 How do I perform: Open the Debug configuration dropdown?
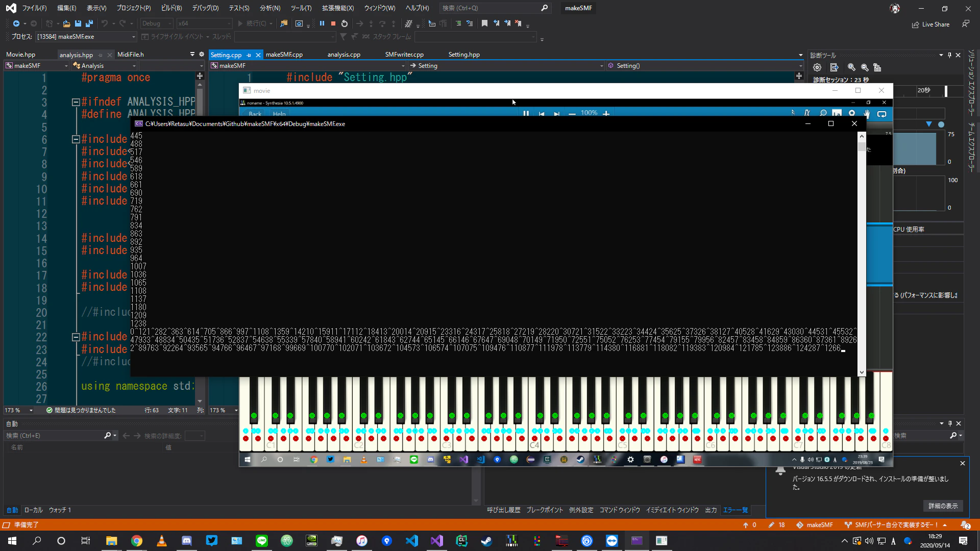157,23
